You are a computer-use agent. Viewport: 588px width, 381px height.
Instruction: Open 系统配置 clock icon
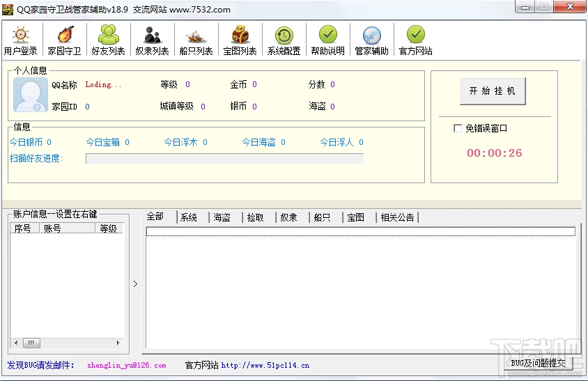284,36
